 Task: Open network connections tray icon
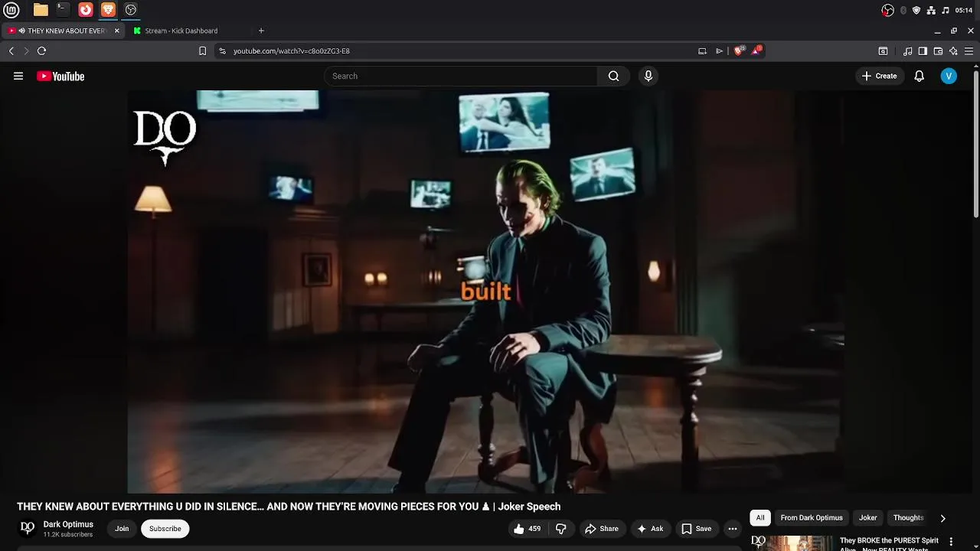931,10
